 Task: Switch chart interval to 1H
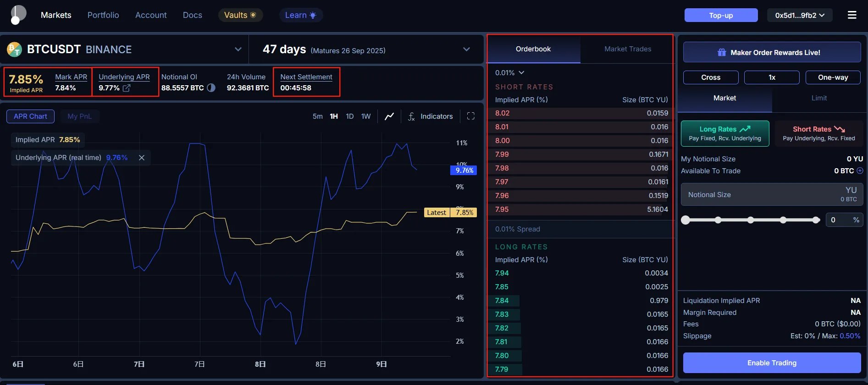(334, 116)
